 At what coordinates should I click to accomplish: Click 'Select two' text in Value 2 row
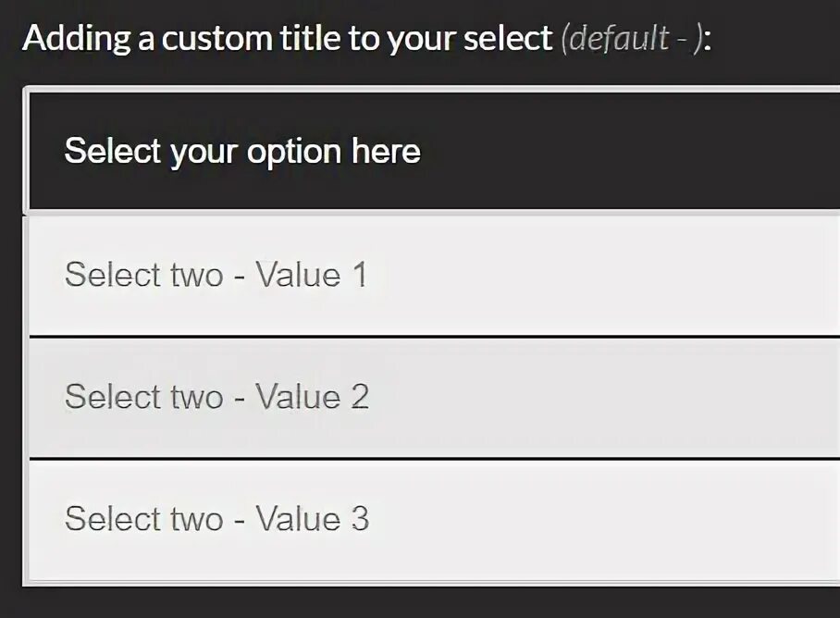[143, 397]
